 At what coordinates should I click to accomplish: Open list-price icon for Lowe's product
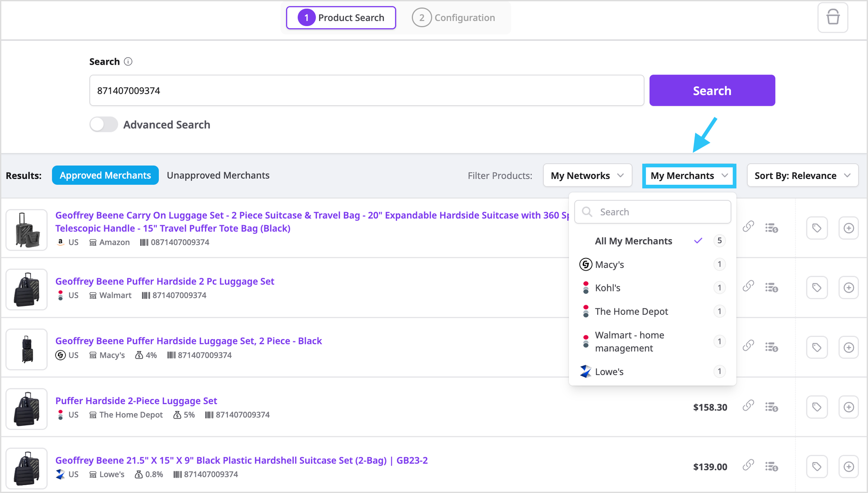(771, 467)
